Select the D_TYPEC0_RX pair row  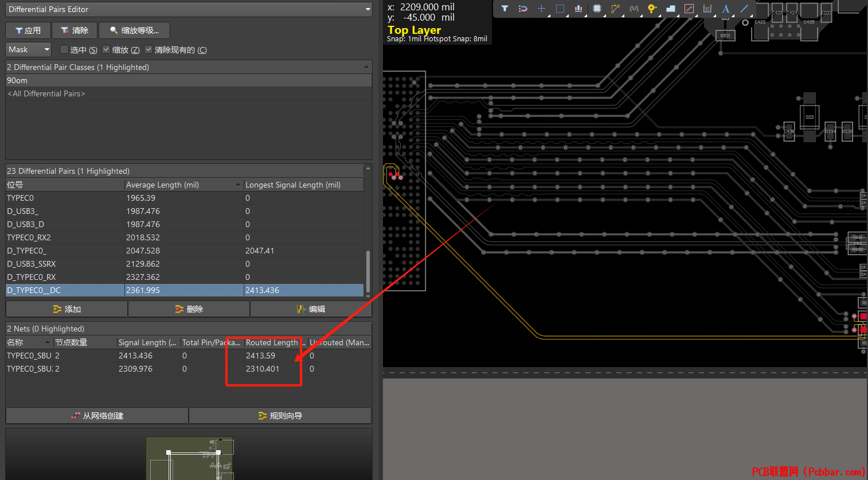point(185,277)
